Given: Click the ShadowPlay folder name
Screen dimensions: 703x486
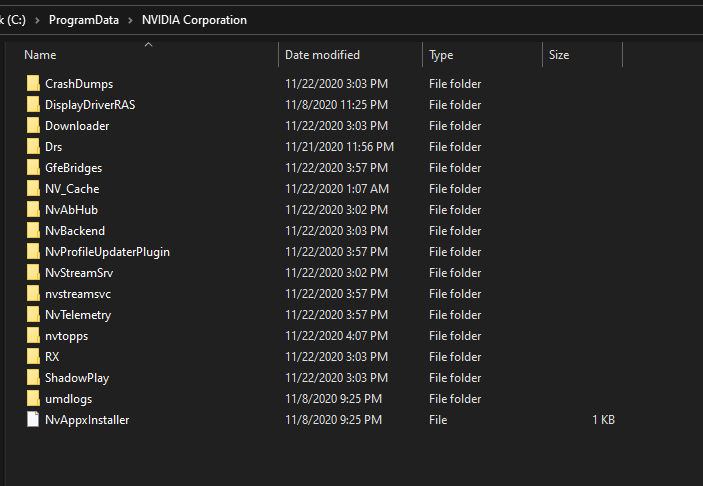Looking at the screenshot, I should [x=77, y=378].
